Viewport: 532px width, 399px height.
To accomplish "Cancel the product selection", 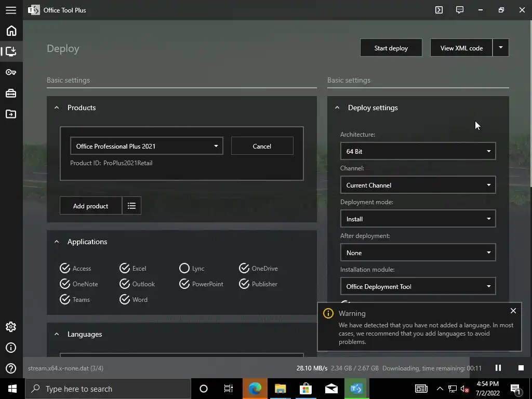I will (262, 146).
